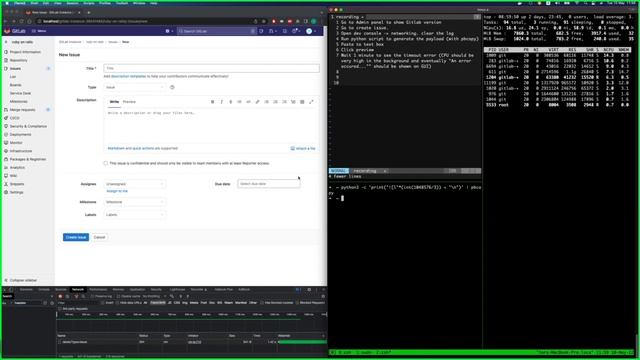Toggle Has blocked cookies checkbox
This screenshot has height=360, width=640.
point(262,303)
